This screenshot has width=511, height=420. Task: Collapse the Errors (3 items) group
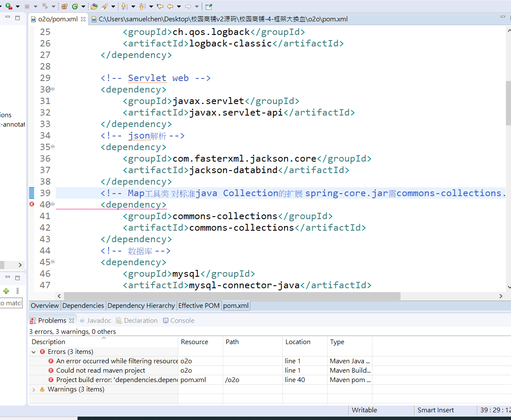pyautogui.click(x=34, y=352)
